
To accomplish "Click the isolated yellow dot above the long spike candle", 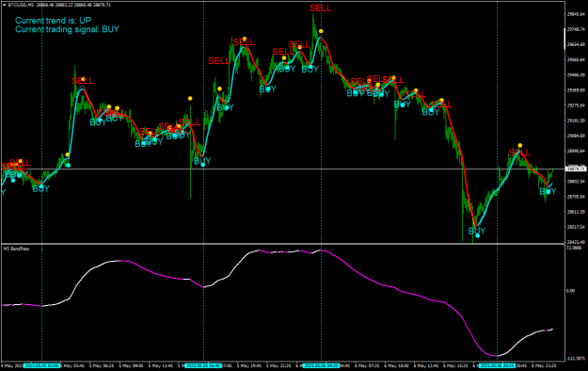I will click(x=190, y=98).
